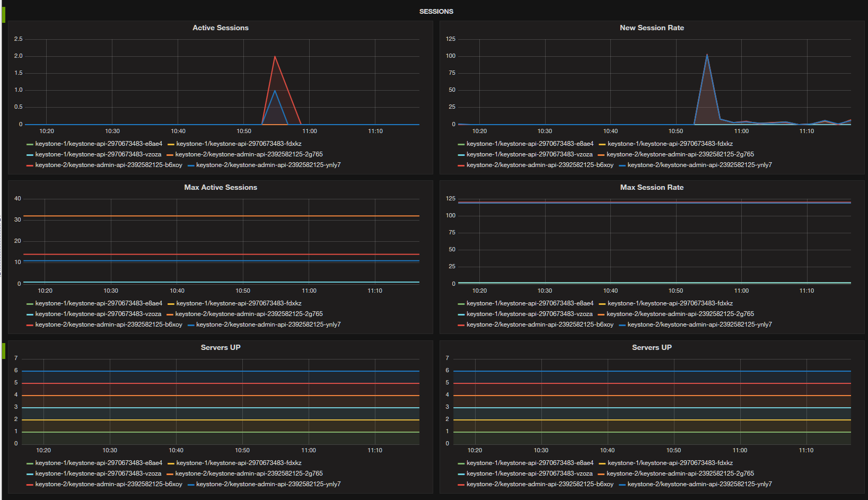The width and height of the screenshot is (868, 500).
Task: Toggle ynly7 series in Active Sessions legend
Action: (x=268, y=165)
